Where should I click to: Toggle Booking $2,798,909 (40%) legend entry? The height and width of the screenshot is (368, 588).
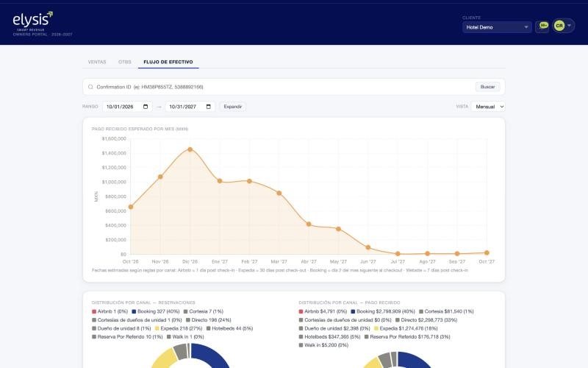(383, 311)
